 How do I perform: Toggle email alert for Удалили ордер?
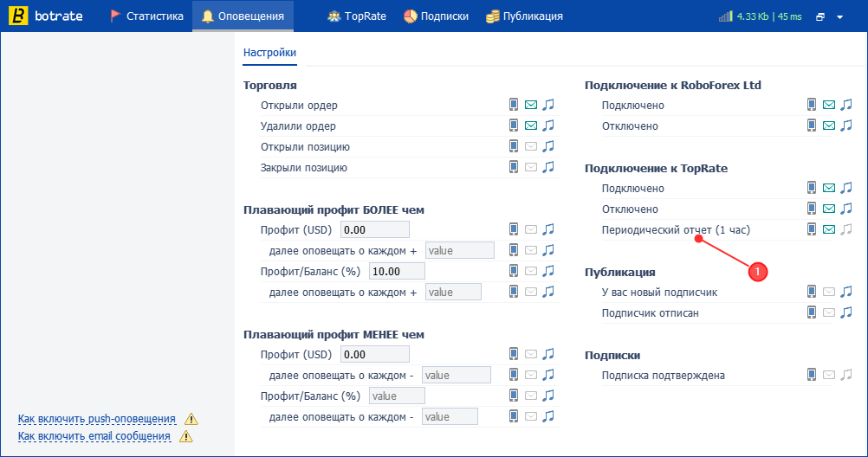(531, 126)
